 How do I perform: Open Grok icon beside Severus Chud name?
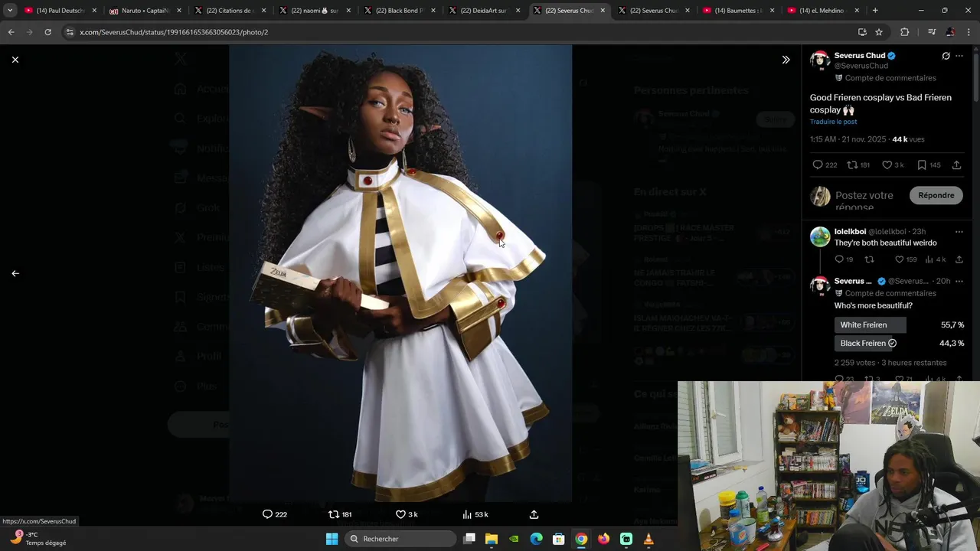point(946,56)
